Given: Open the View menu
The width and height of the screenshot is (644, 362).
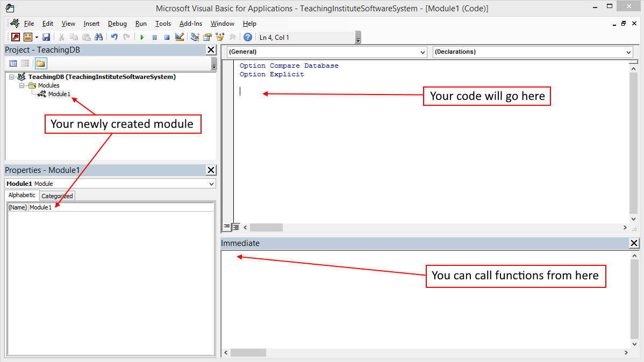Looking at the screenshot, I should (68, 24).
